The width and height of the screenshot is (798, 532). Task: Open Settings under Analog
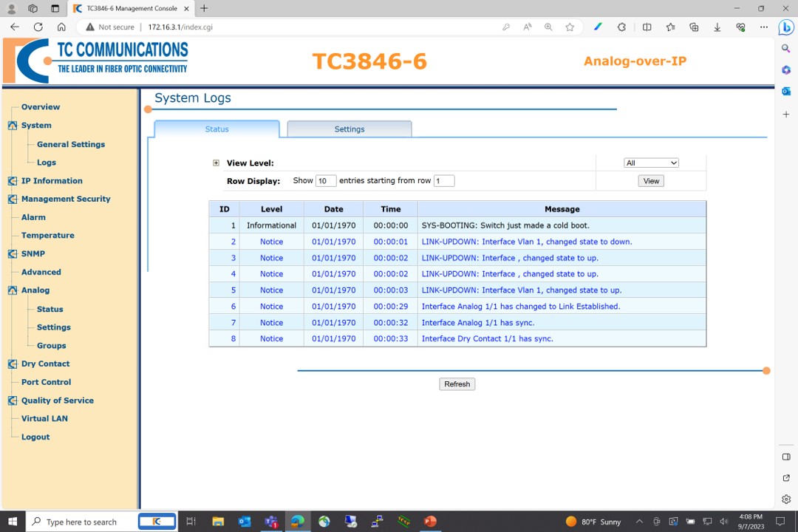pyautogui.click(x=53, y=327)
